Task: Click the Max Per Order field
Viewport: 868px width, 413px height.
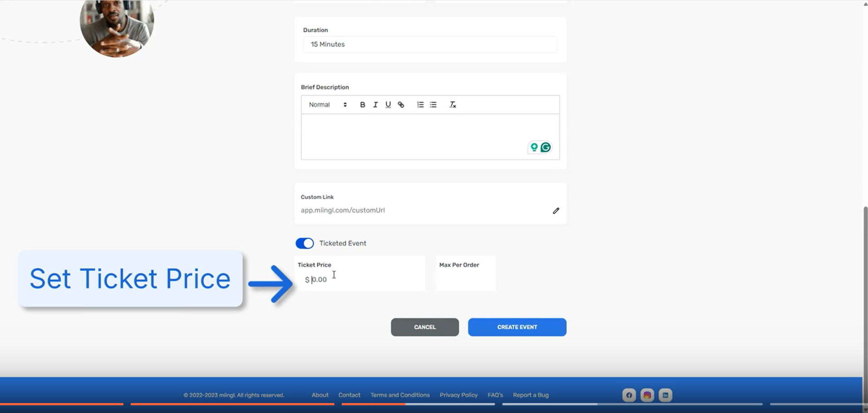Action: (466, 280)
